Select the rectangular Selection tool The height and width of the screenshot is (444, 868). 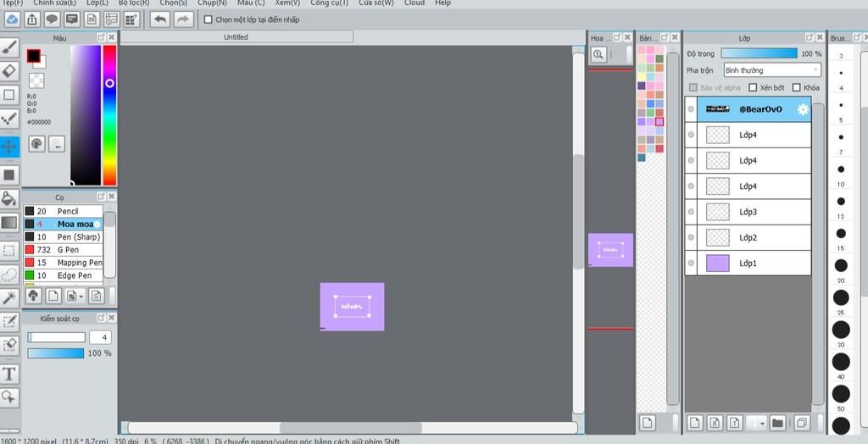pos(9,251)
